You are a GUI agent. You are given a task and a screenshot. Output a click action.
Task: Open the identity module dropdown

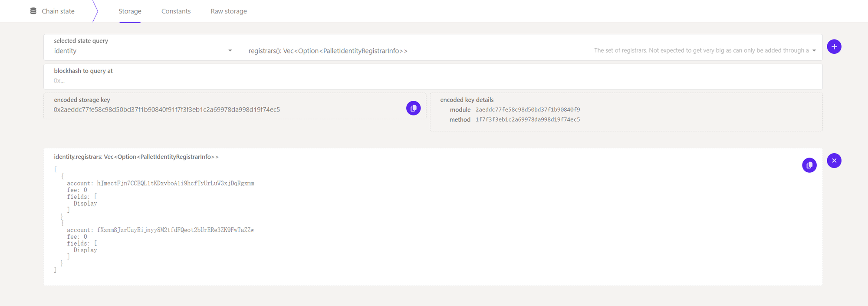(139, 51)
